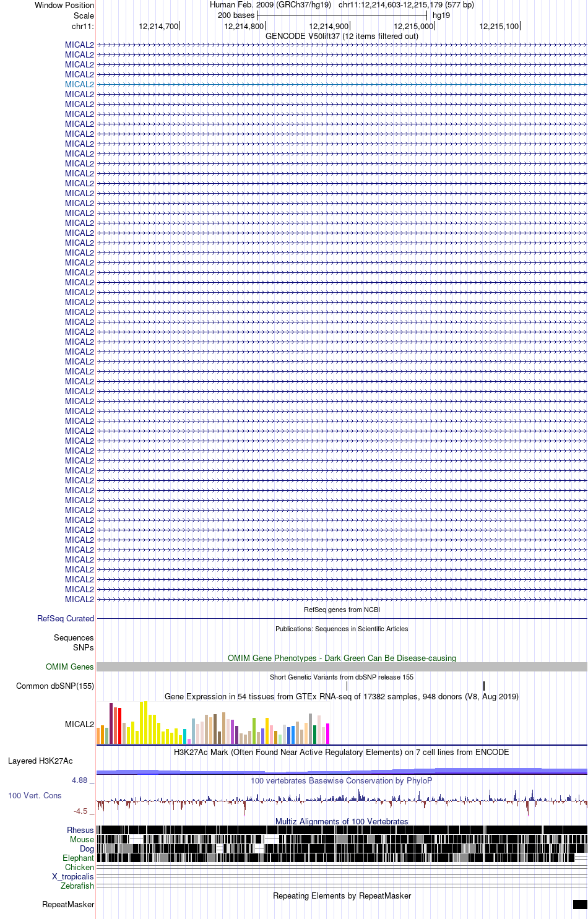Click the Layered H3K27Ac track label

[40, 761]
